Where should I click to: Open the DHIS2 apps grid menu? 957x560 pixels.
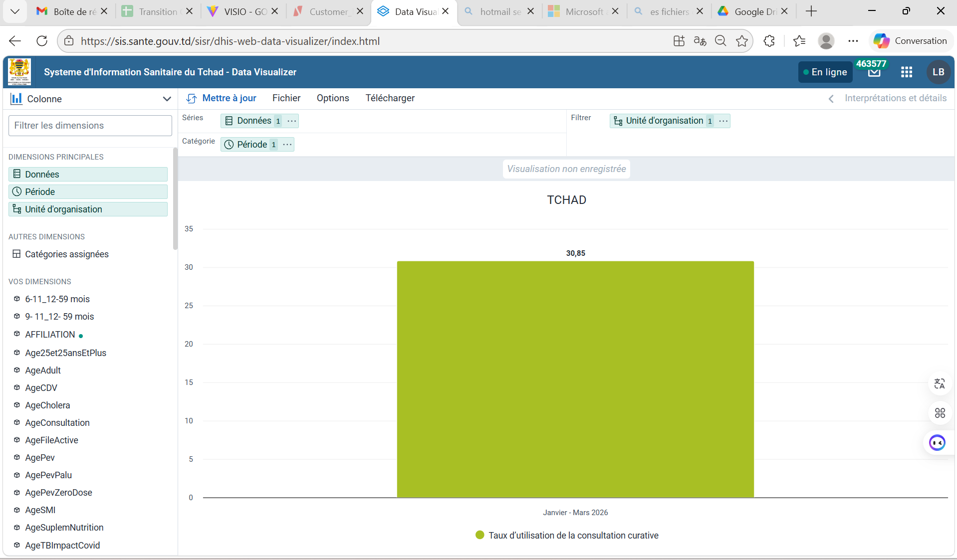coord(907,72)
